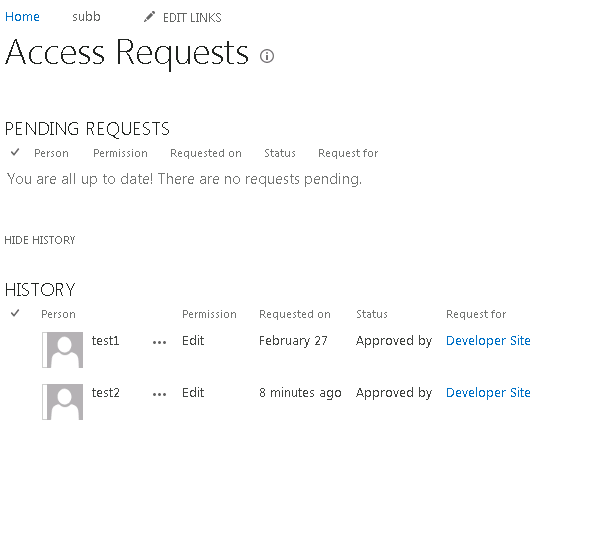The image size is (592, 542).
Task: Collapse history using HIDE HISTORY
Action: 40,240
